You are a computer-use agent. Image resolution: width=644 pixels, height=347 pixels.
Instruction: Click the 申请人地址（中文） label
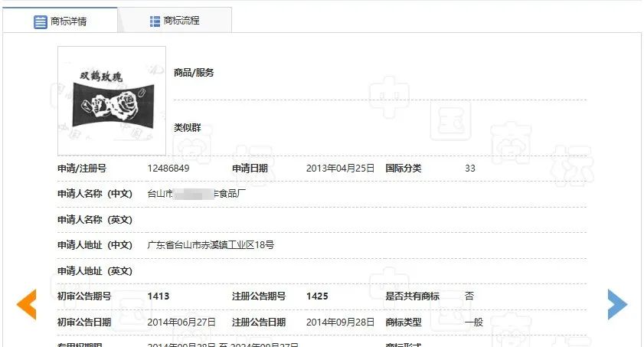pyautogui.click(x=95, y=245)
